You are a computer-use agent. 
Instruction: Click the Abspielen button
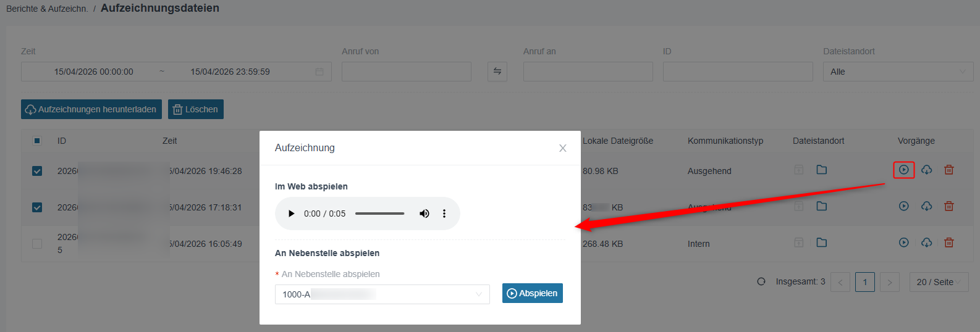pyautogui.click(x=533, y=293)
